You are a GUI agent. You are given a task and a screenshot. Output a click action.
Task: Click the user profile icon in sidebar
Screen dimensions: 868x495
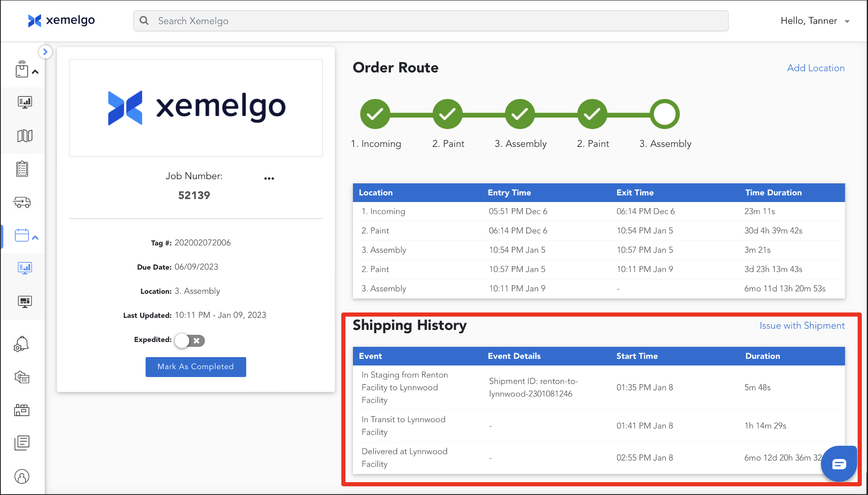point(22,477)
